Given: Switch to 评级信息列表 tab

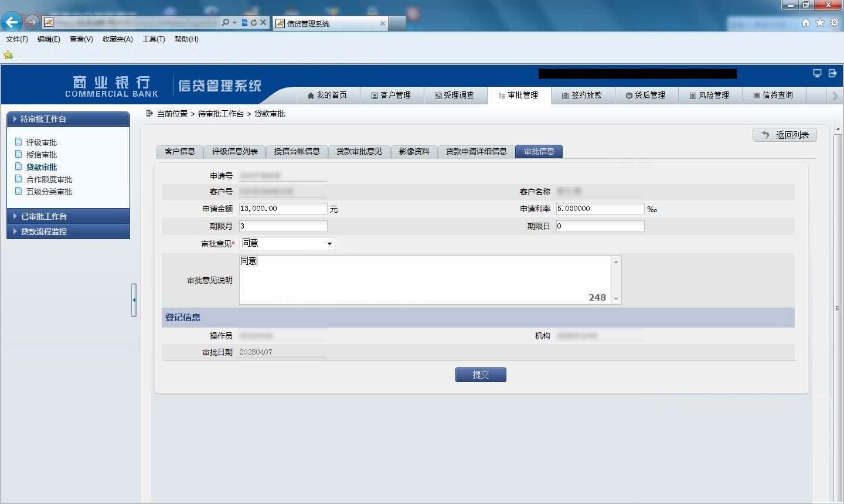Looking at the screenshot, I should click(235, 151).
